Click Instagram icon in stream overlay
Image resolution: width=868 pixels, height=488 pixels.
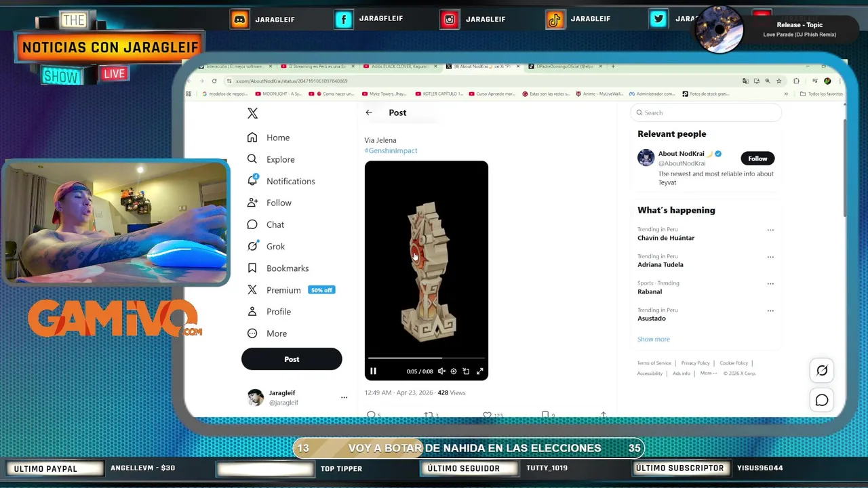pos(449,20)
